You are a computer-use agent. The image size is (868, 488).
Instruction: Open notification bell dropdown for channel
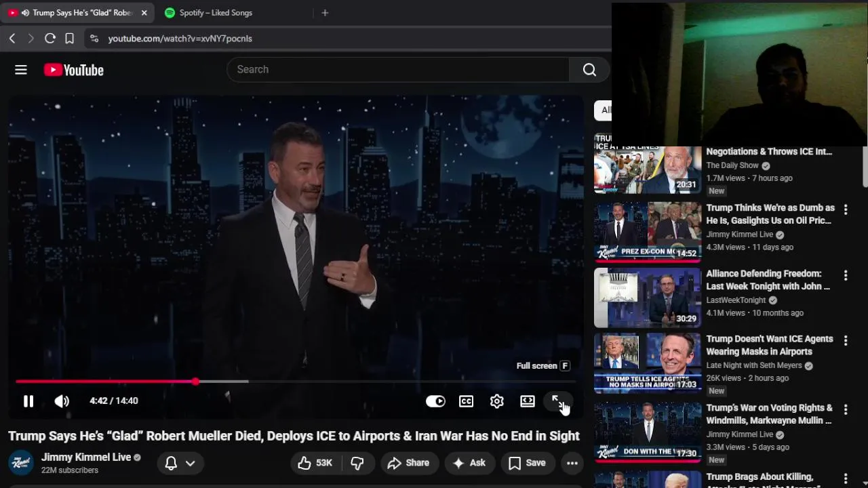coord(180,463)
